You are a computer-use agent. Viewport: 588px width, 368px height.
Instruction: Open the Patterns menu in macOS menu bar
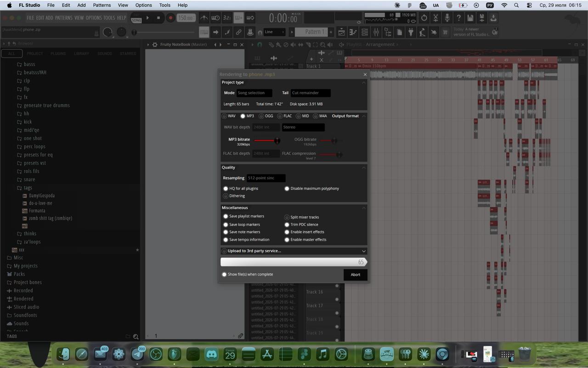click(102, 5)
